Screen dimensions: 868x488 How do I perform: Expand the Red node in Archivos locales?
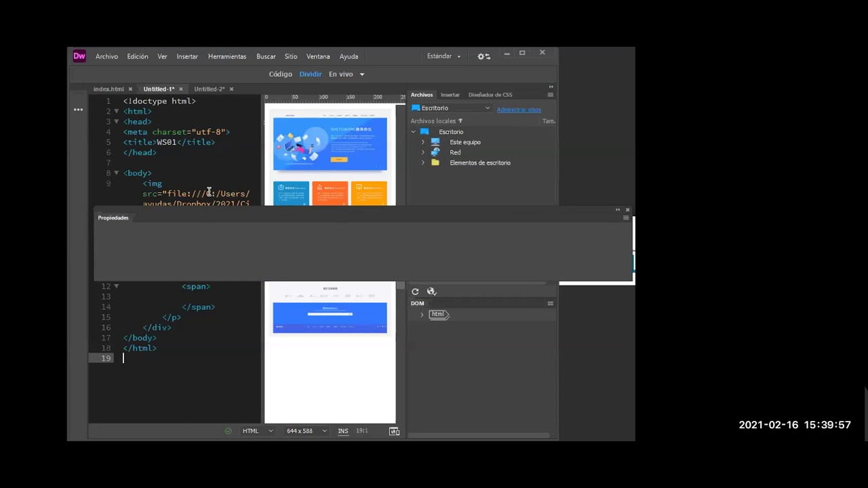pyautogui.click(x=423, y=152)
